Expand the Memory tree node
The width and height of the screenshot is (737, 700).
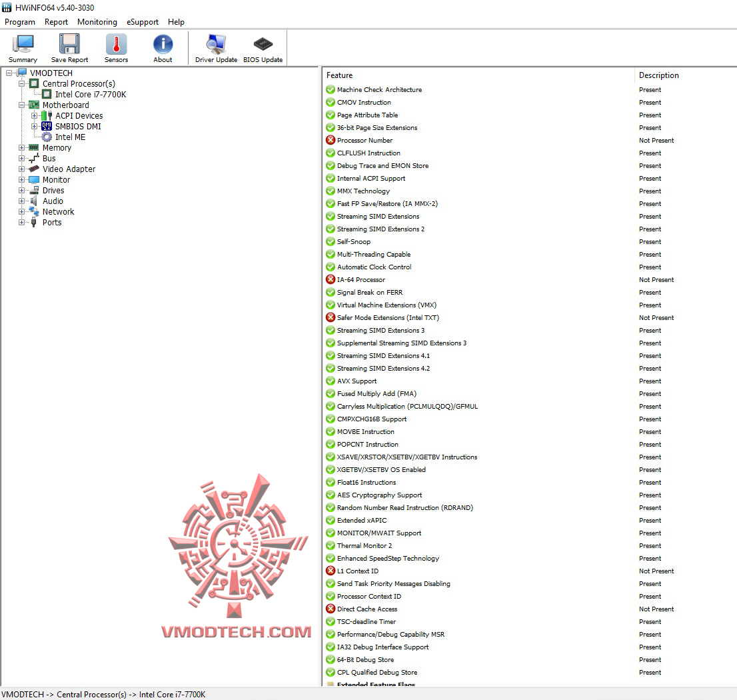(21, 147)
